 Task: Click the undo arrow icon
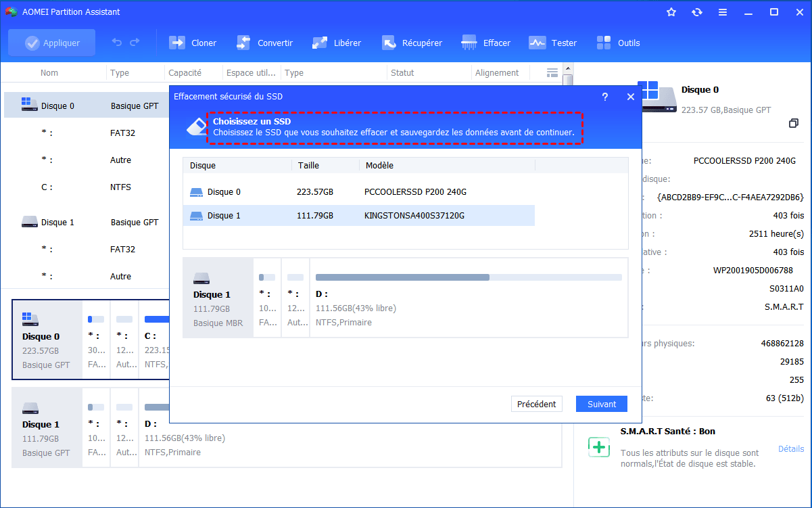[x=117, y=43]
